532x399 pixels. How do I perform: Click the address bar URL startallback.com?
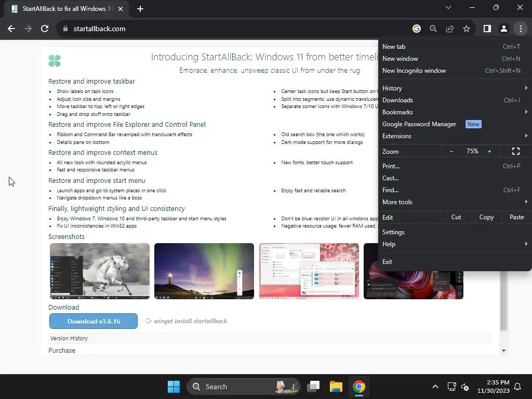99,29
